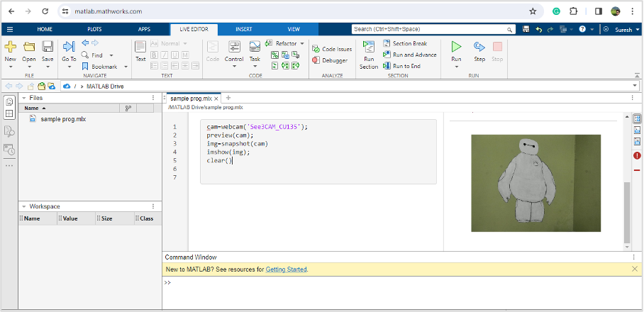Add a new editor tab with plus
Image resolution: width=644 pixels, height=312 pixels.
pos(228,98)
